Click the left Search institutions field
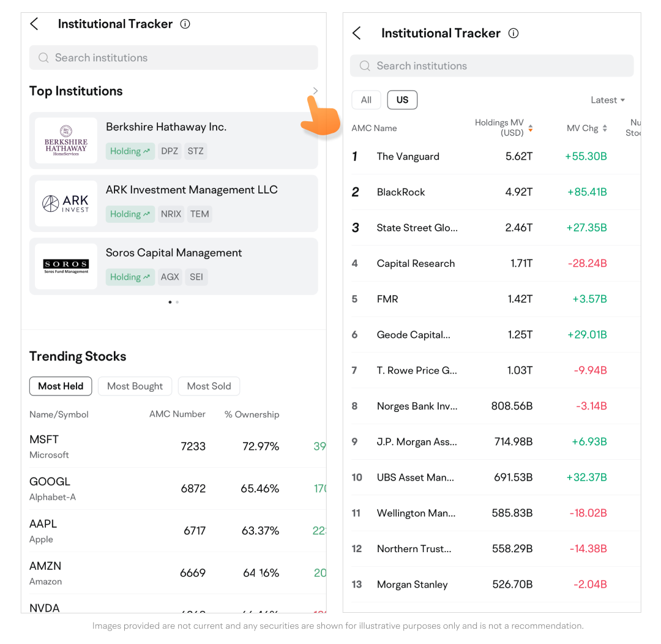The height and width of the screenshot is (644, 661). (174, 58)
